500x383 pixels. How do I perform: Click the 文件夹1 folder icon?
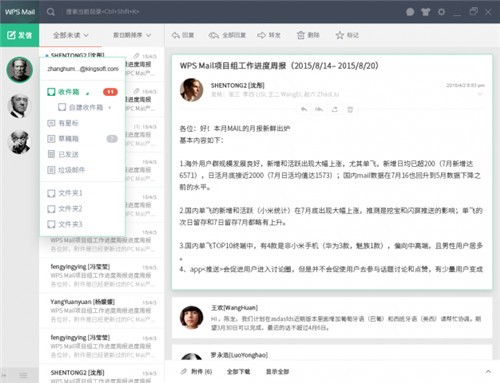(51, 193)
